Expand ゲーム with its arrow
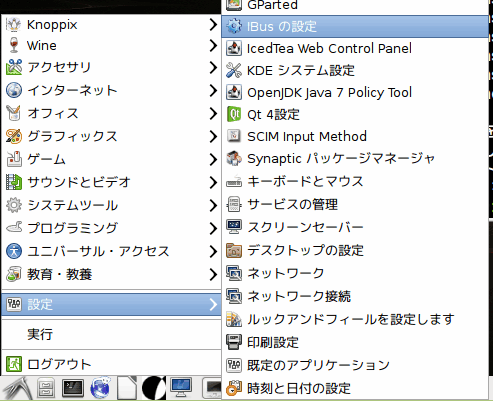Image resolution: width=493 pixels, height=401 pixels. click(213, 159)
